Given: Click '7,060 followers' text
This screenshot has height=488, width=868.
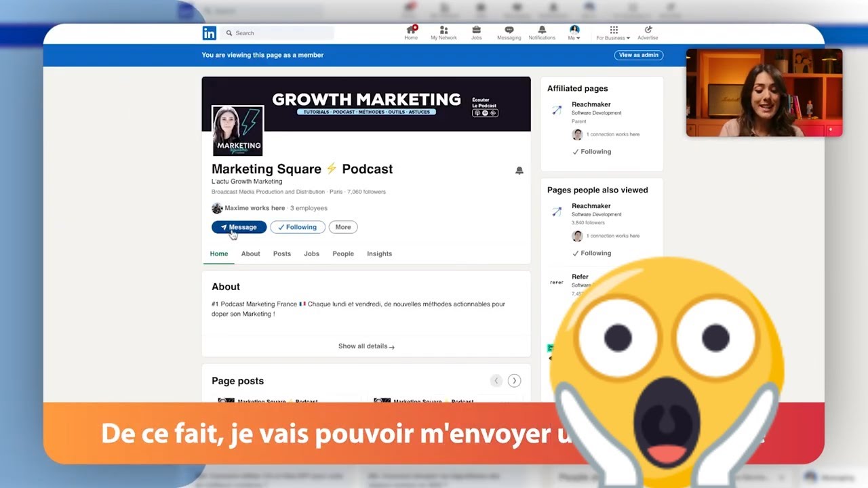Looking at the screenshot, I should (x=366, y=192).
